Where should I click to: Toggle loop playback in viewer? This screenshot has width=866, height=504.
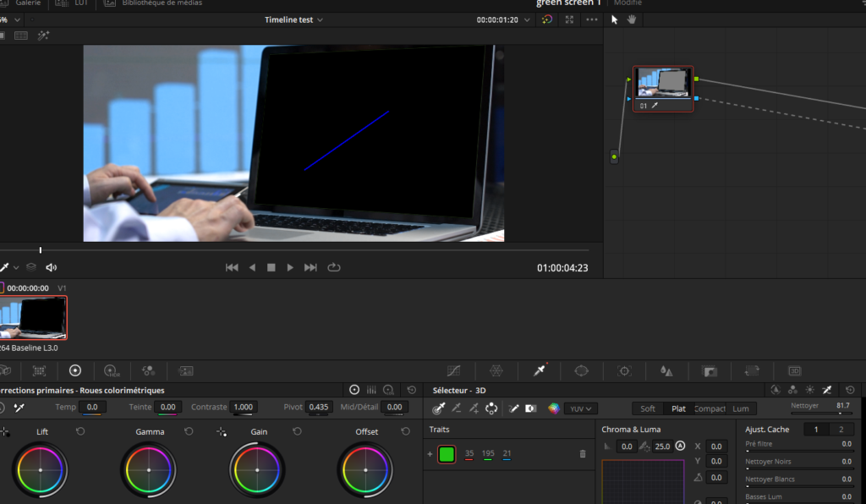coord(334,267)
